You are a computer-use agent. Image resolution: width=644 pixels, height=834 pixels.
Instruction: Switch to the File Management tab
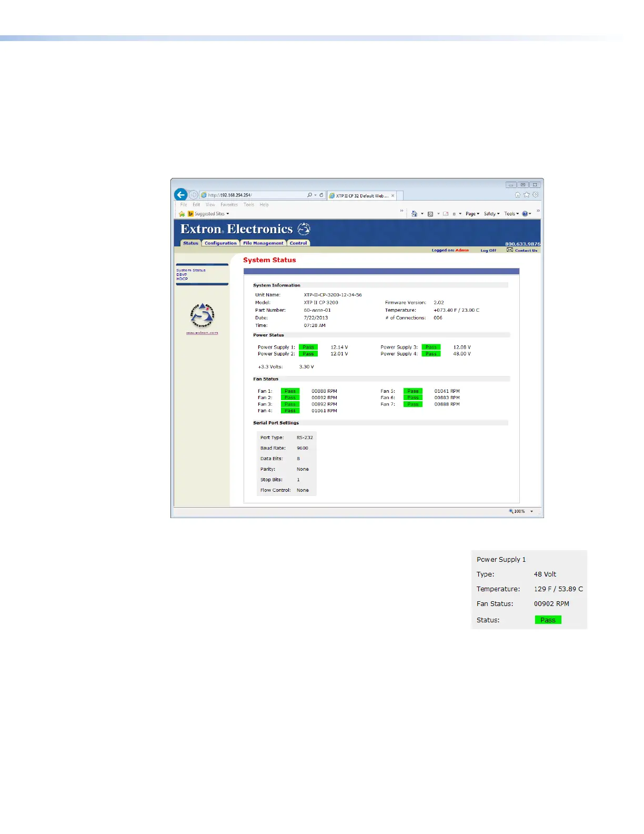(263, 243)
